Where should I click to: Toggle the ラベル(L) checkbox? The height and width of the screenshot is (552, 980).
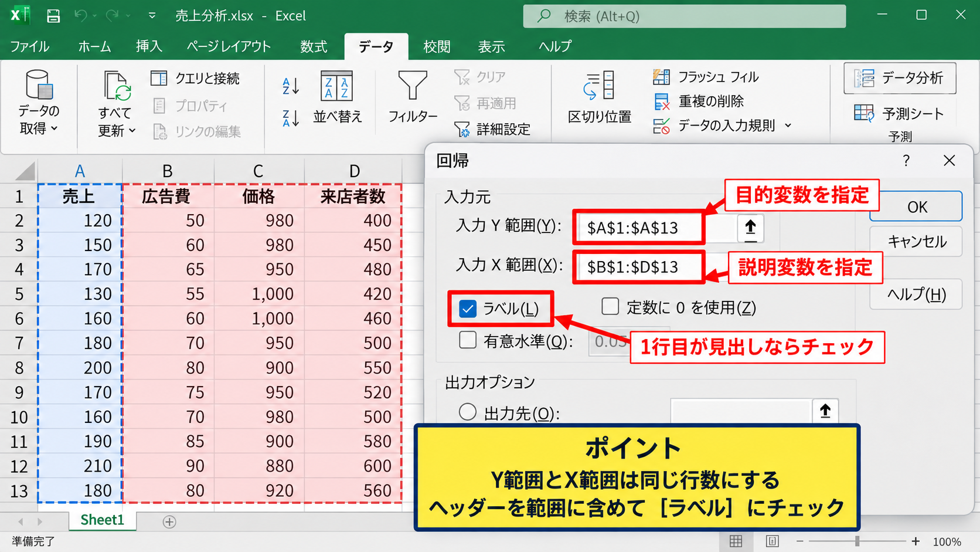(x=468, y=309)
